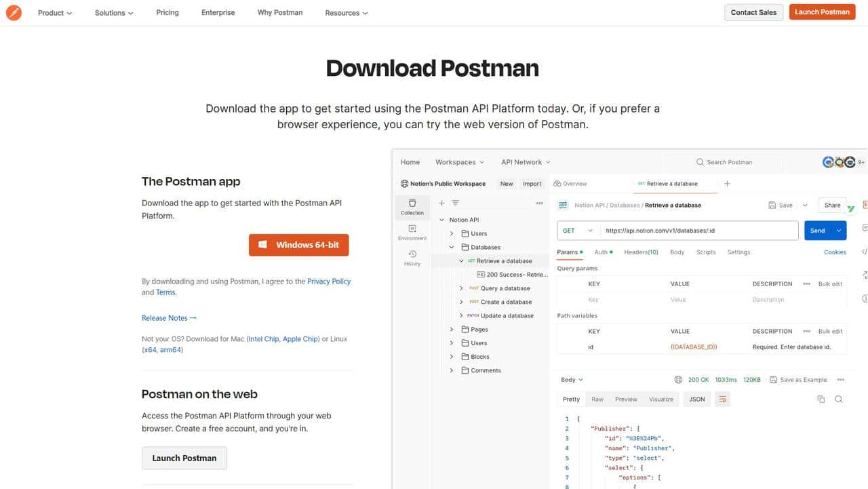This screenshot has height=489, width=868.
Task: Open the Privacy Policy link
Action: pos(329,281)
